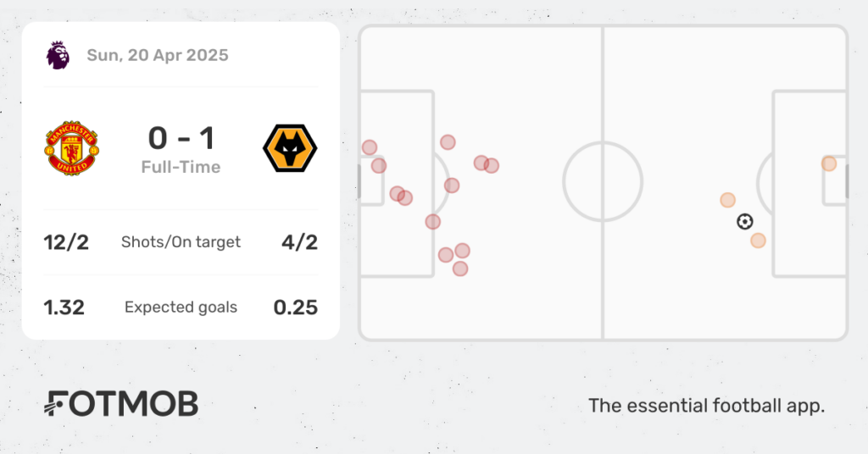Select the Shots/On target stat row label
The width and height of the screenshot is (868, 454).
point(181,241)
